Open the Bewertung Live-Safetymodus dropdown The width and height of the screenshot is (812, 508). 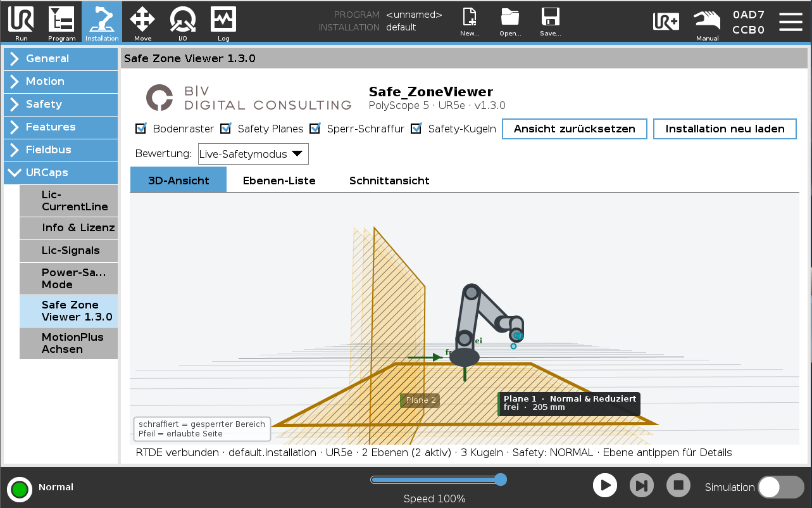coord(253,154)
